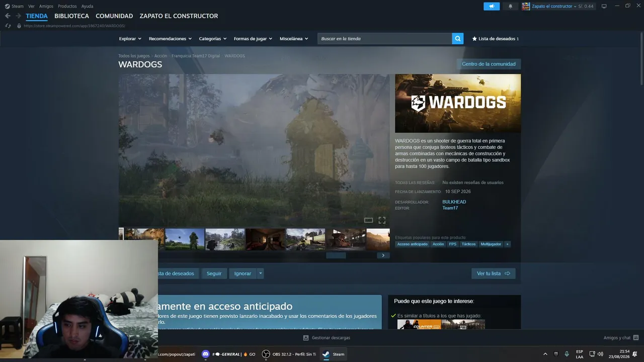Click the Ignorar button
The image size is (644, 362).
click(x=243, y=274)
